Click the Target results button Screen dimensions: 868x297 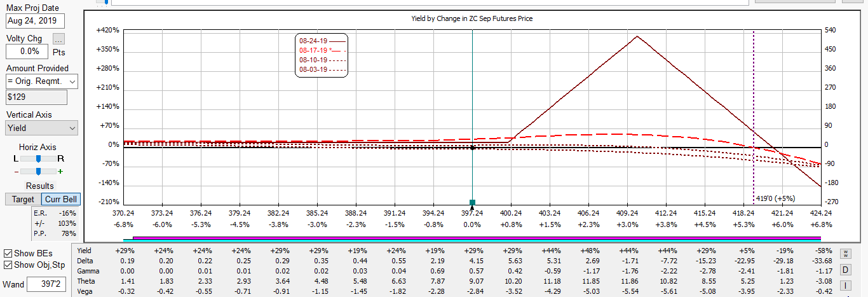[x=24, y=199]
